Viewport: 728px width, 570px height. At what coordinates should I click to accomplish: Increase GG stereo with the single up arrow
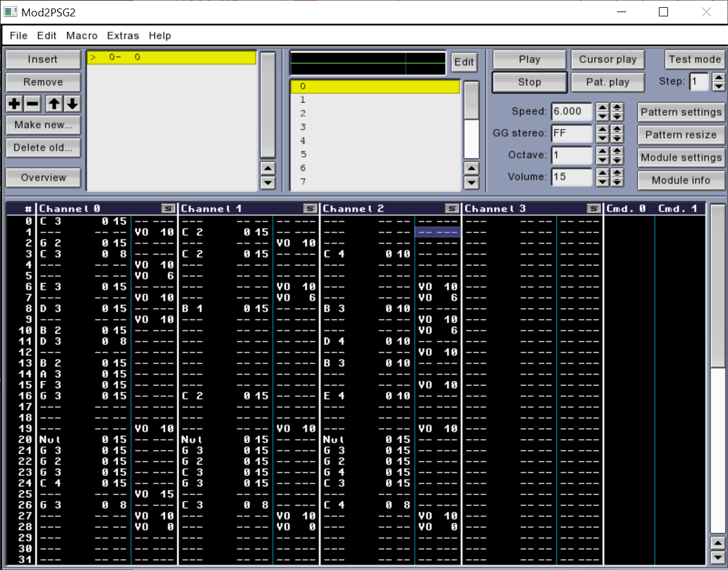point(603,129)
